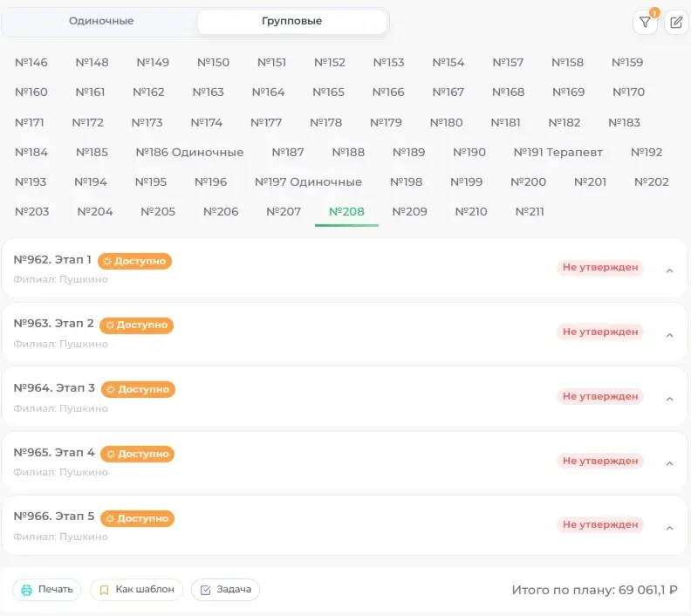Click Доступно badge on Этап 1

134,261
